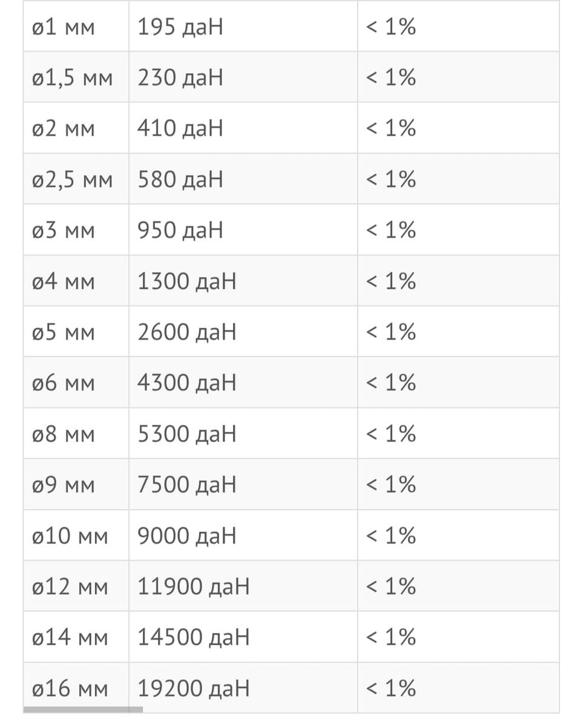Select the < 1% cell beside 9000 даН
581x728 pixels.
point(392,536)
